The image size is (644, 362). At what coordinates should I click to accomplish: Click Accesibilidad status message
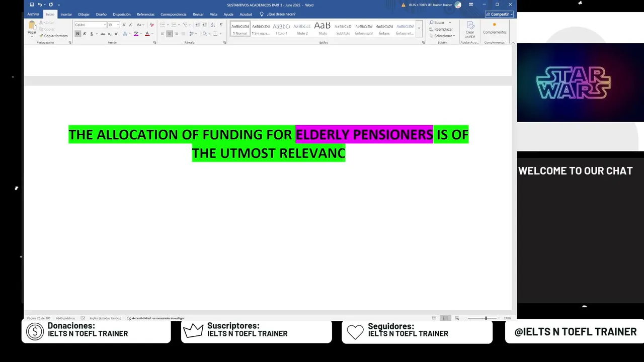coord(156,318)
